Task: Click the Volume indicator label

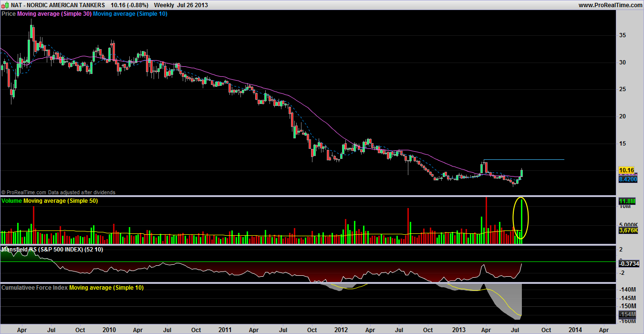Action: [11, 201]
